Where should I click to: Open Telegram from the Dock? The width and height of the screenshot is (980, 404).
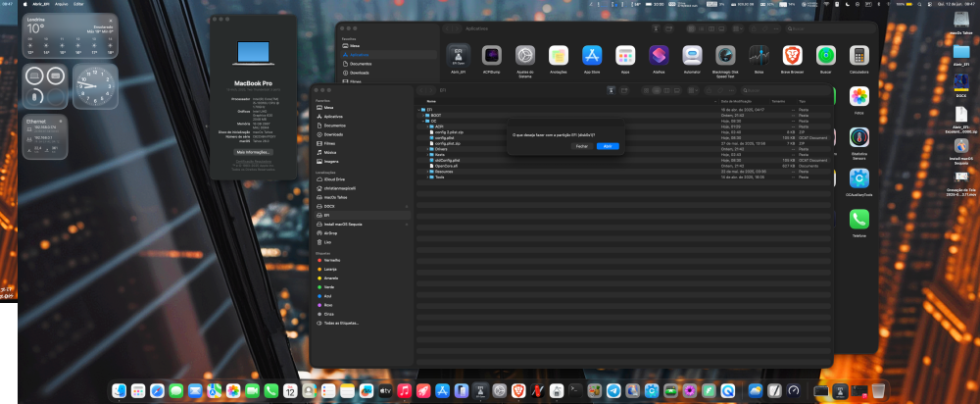click(613, 391)
